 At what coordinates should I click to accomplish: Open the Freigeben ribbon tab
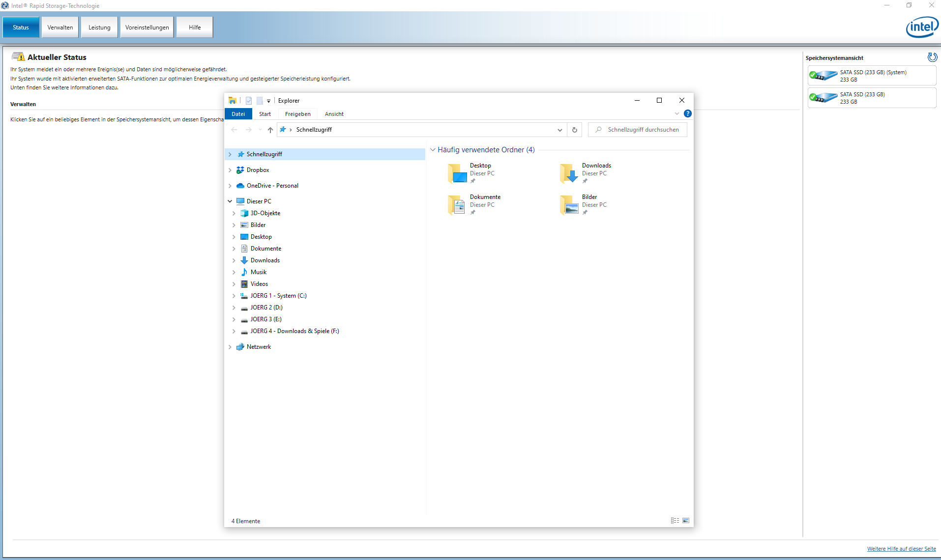(298, 114)
